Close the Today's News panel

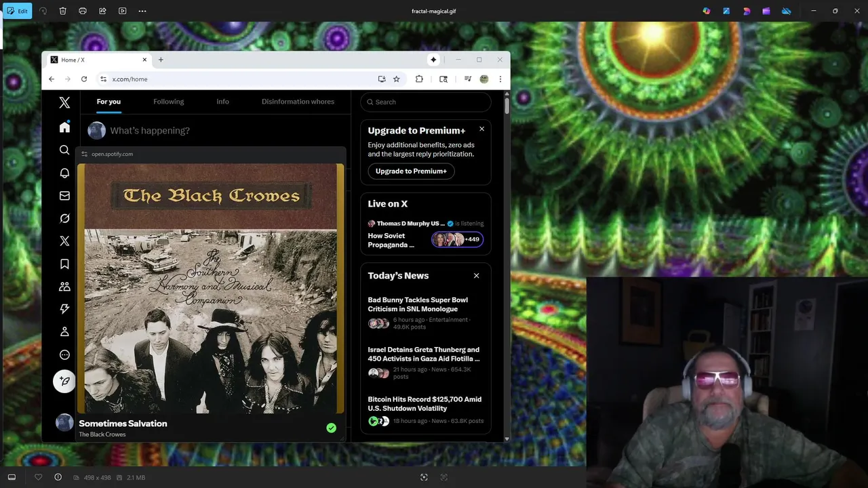476,276
